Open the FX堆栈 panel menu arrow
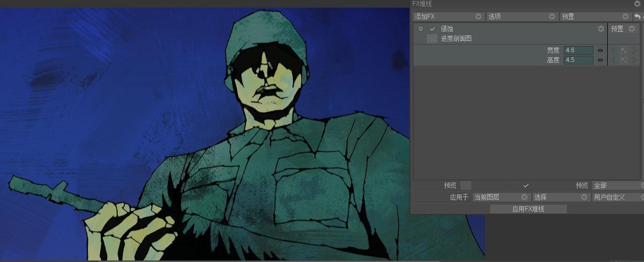The width and height of the screenshot is (644, 262). tap(637, 4)
